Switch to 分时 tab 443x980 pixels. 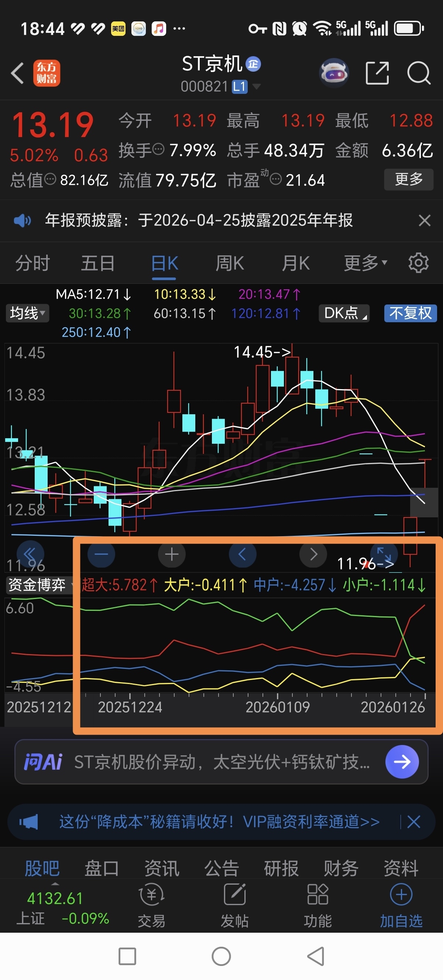click(33, 262)
